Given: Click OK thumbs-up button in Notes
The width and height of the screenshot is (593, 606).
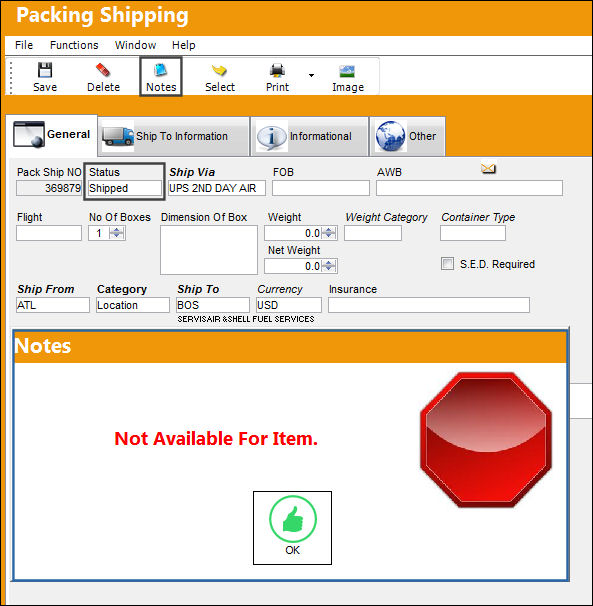Looking at the screenshot, I should point(292,528).
